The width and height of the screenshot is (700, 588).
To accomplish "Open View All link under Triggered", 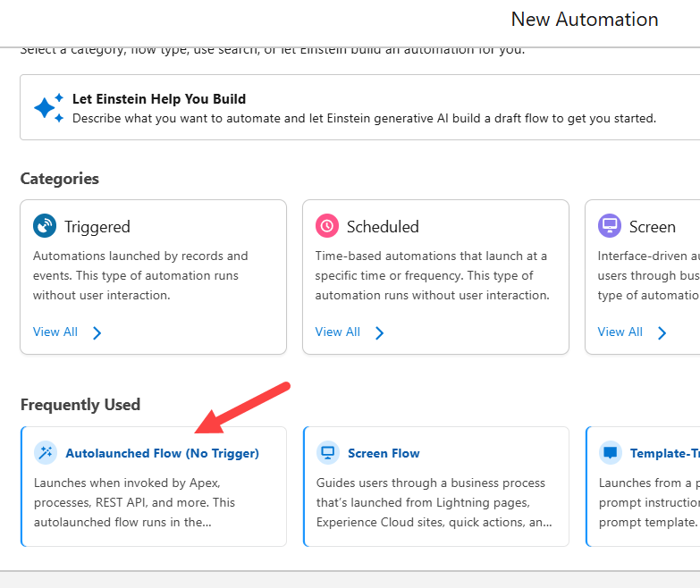I will pos(55,332).
